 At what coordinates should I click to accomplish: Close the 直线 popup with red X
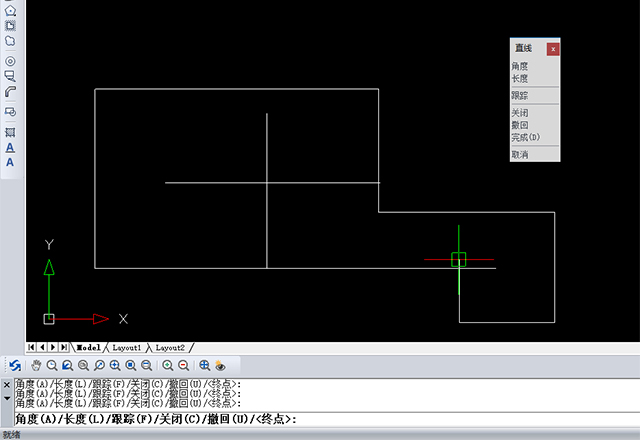[553, 49]
